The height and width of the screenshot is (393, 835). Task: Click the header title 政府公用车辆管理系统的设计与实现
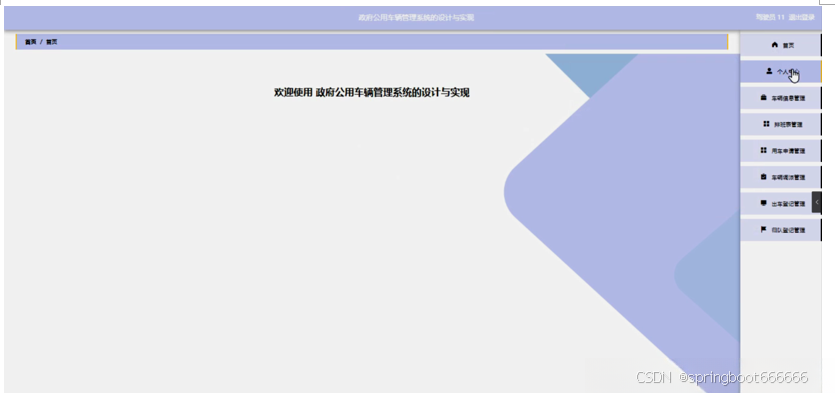click(x=416, y=18)
